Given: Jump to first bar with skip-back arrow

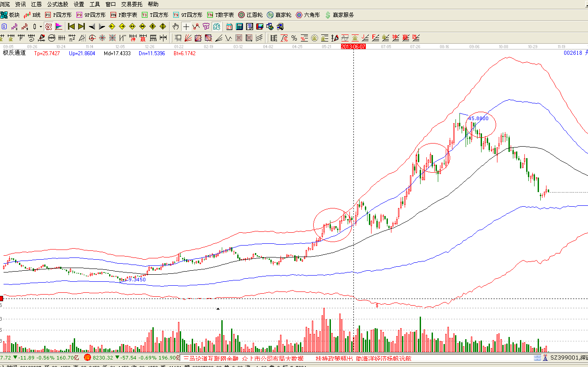Looking at the screenshot, I should (71, 26).
